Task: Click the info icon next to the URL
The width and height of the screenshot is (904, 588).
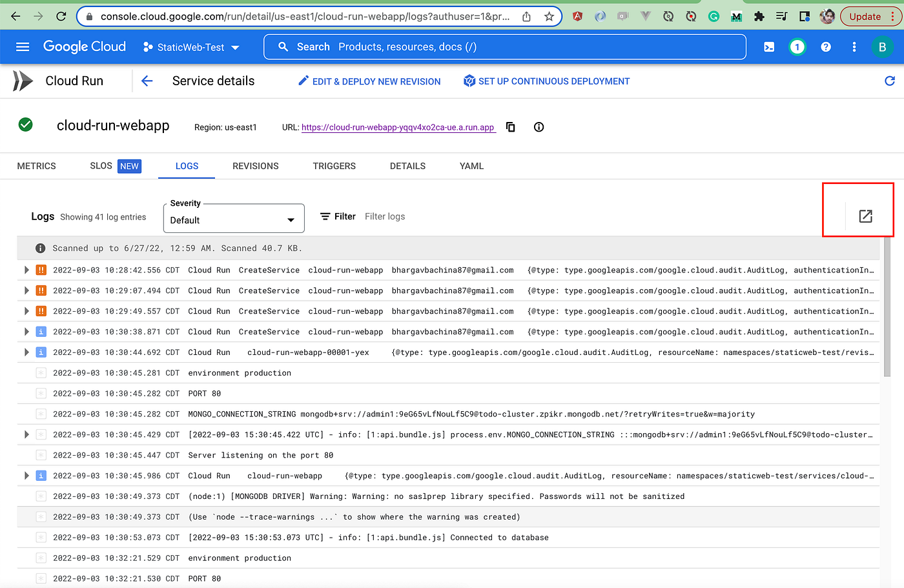Action: pos(539,127)
